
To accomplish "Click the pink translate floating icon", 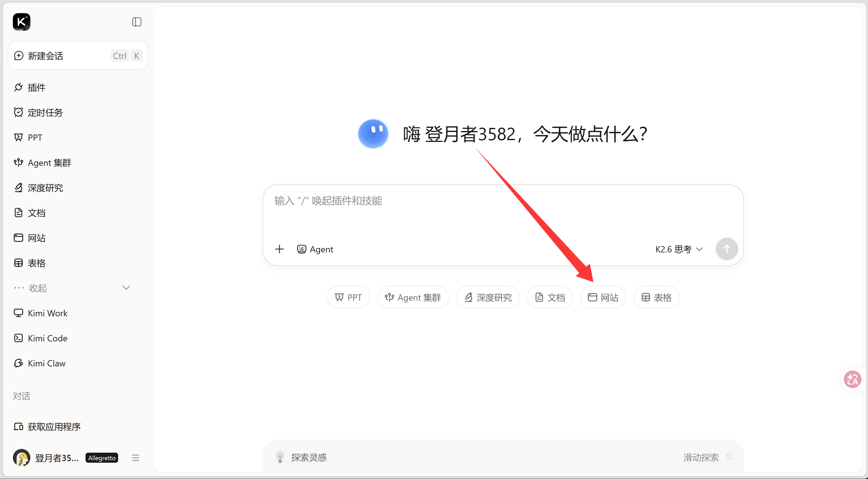I will [853, 379].
